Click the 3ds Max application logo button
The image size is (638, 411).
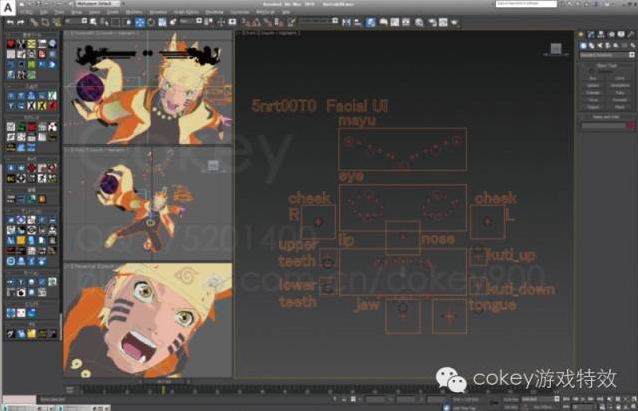click(x=10, y=6)
